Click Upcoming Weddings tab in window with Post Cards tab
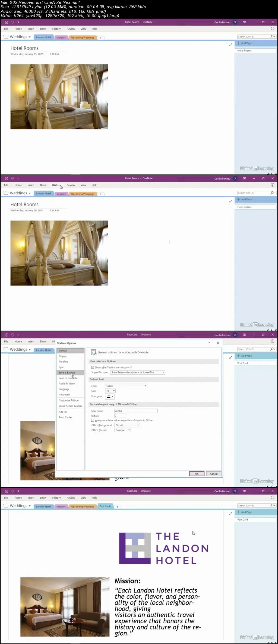This screenshot has width=278, height=644. (83, 506)
